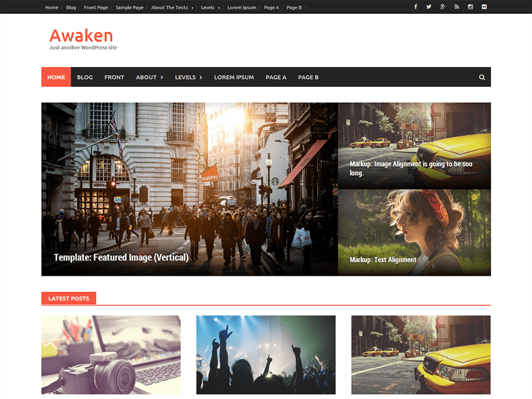Select FRONT in the main navigation
This screenshot has height=399, width=532.
click(114, 77)
